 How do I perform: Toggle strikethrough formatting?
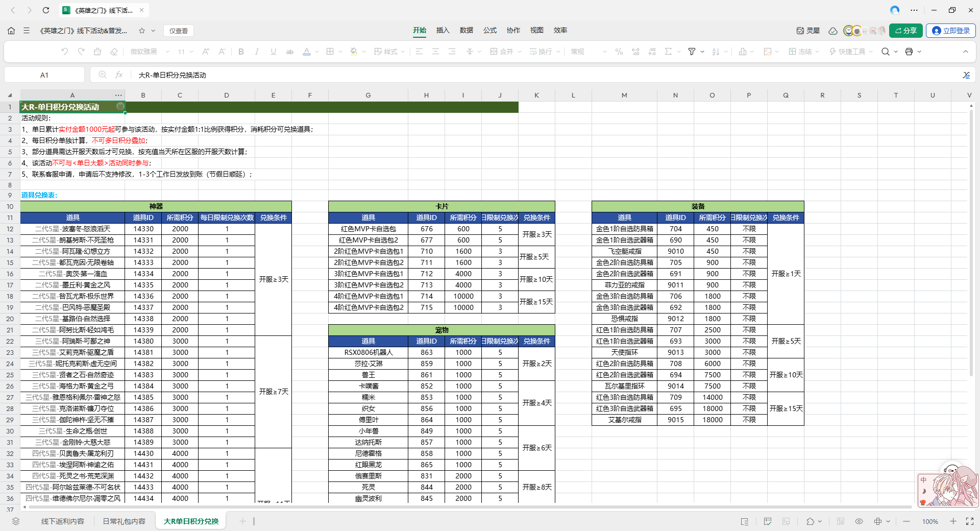coord(290,52)
